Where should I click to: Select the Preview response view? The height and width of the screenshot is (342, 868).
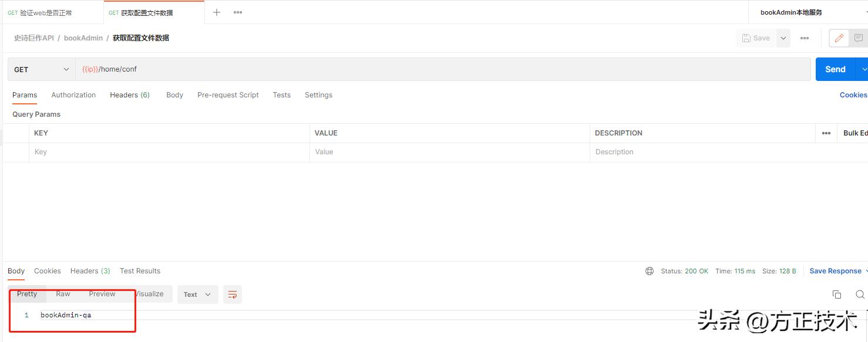(102, 294)
